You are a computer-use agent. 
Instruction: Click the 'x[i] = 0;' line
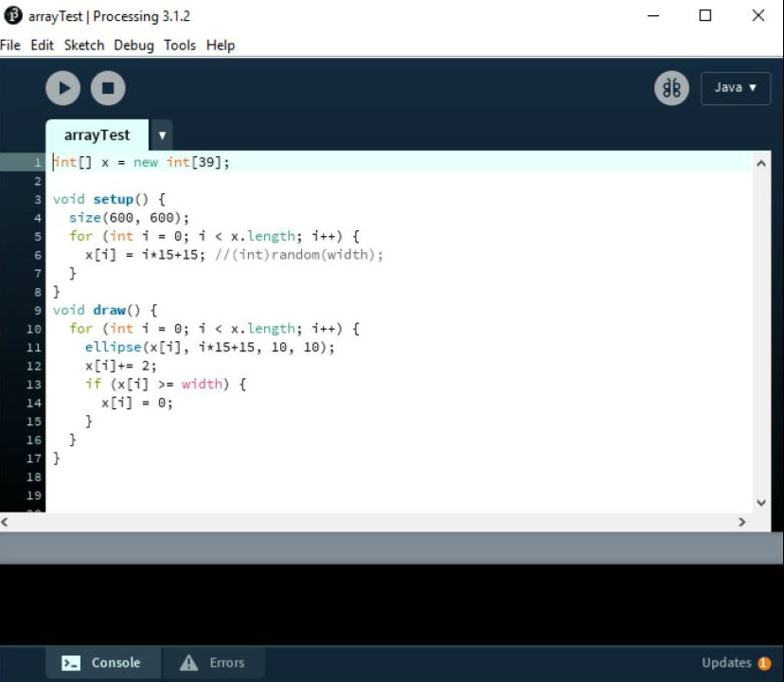(x=137, y=403)
